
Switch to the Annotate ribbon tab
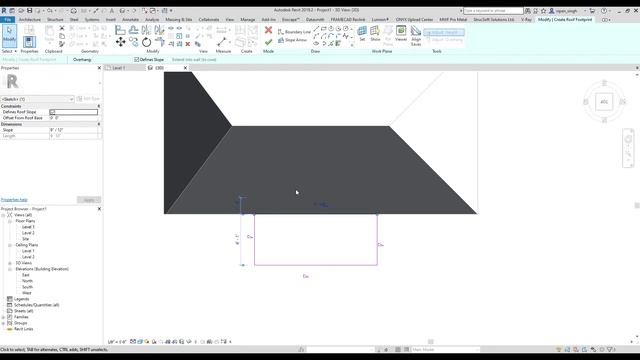pyautogui.click(x=130, y=20)
